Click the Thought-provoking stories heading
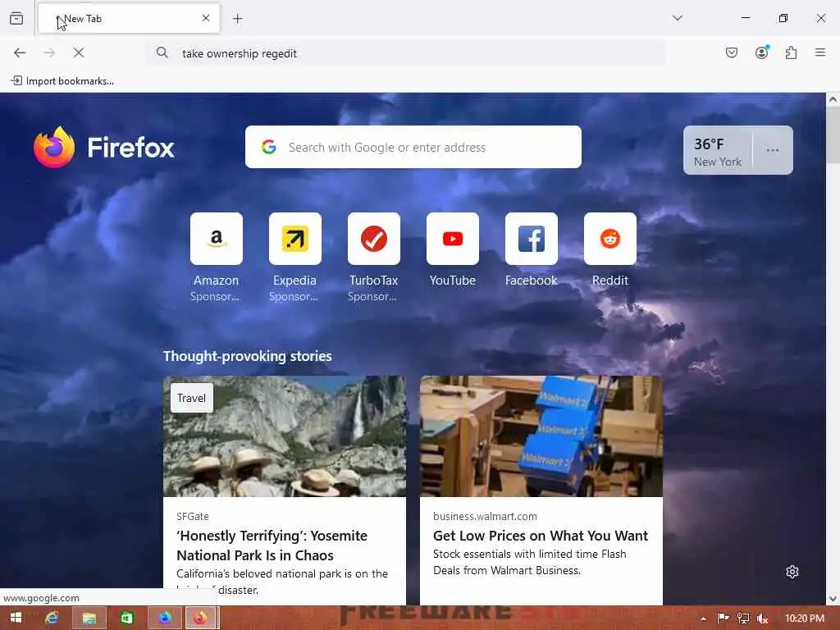The image size is (840, 630). 248,356
